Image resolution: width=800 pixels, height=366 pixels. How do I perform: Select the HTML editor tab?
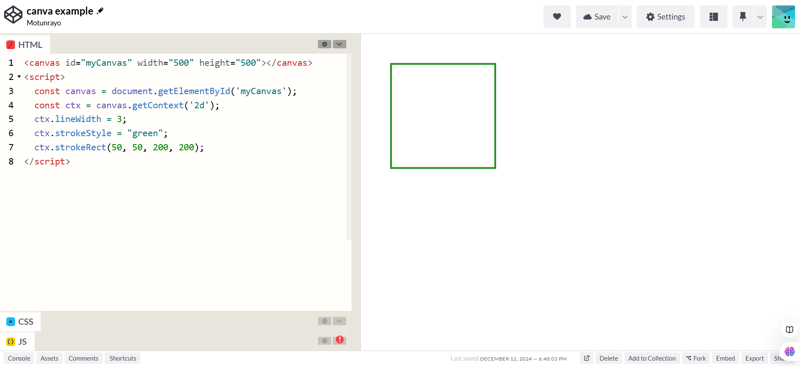click(24, 45)
